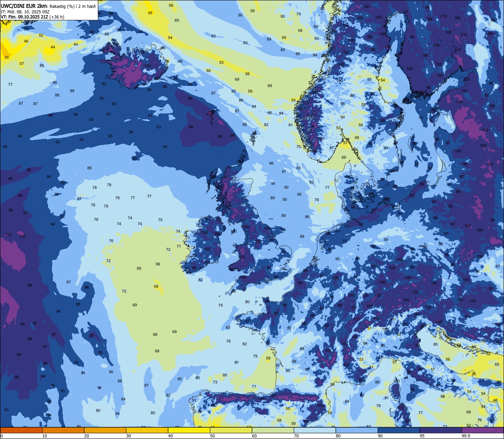Choose the 90–95 % dark blue legend band

(x=398, y=430)
